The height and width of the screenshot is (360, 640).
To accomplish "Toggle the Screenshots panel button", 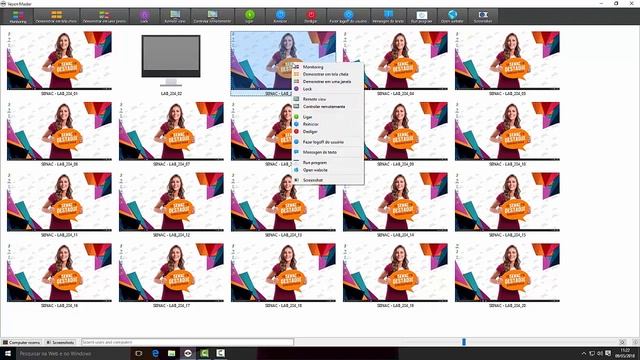I will (x=60, y=342).
